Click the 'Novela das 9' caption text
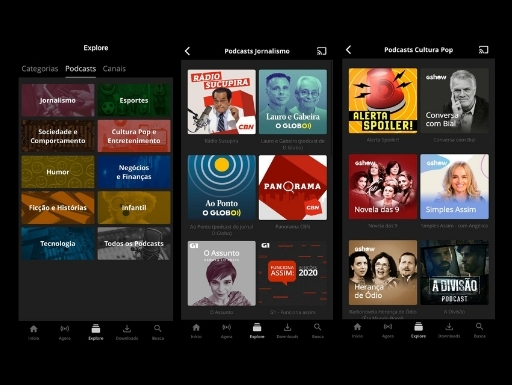The image size is (512, 385). click(383, 226)
